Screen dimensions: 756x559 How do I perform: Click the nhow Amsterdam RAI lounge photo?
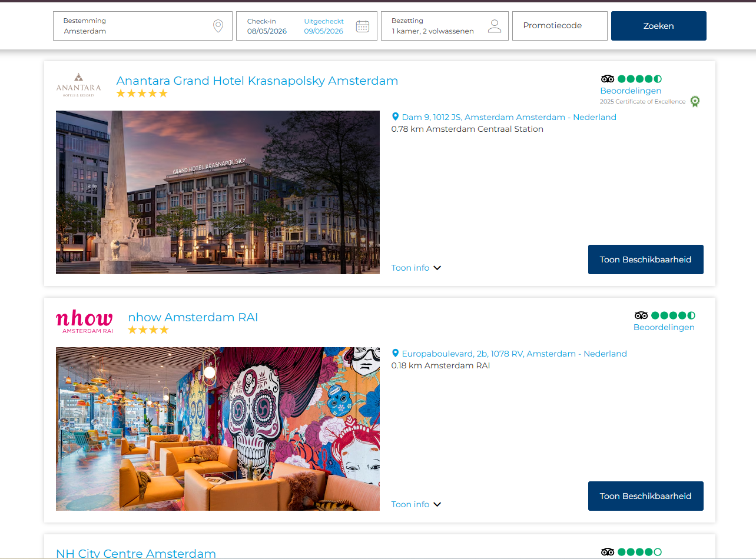218,429
